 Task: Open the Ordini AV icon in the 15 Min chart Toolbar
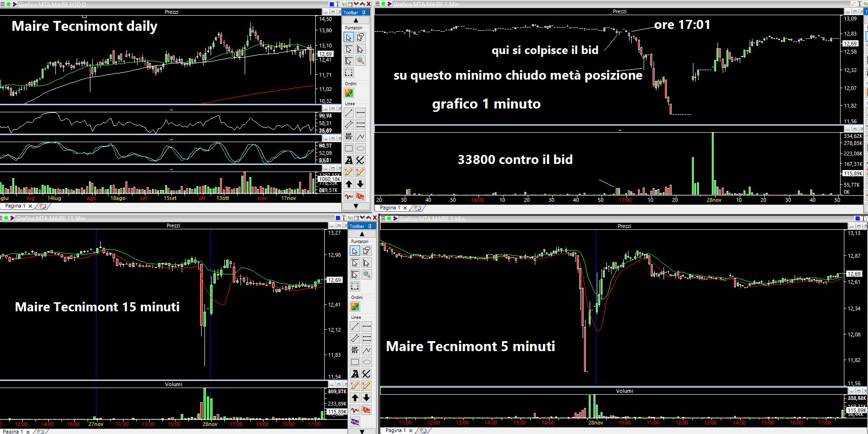pos(355,307)
